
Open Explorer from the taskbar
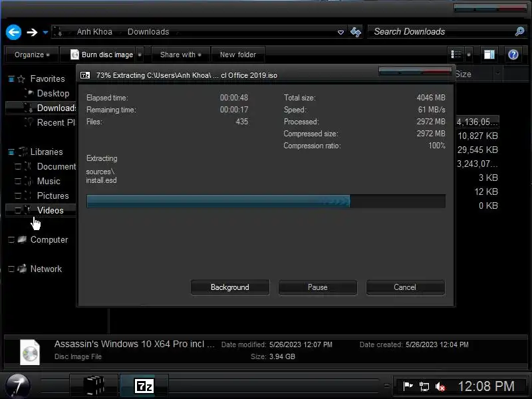94,386
